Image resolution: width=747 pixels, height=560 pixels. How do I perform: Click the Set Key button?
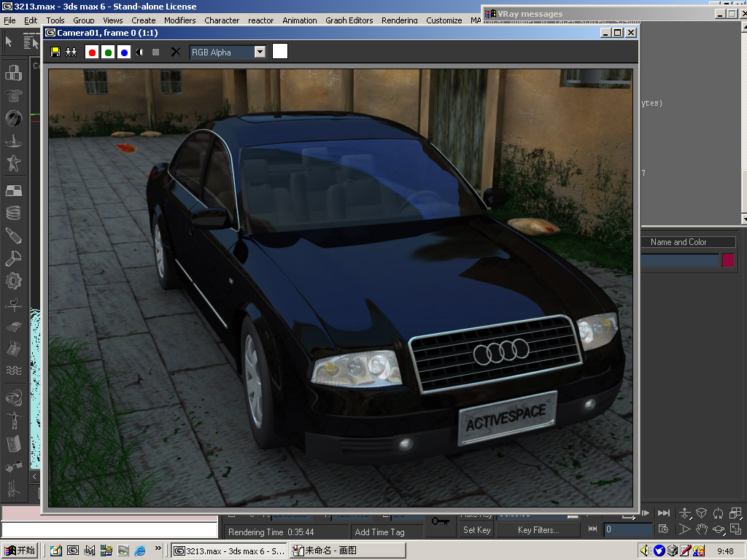477,530
